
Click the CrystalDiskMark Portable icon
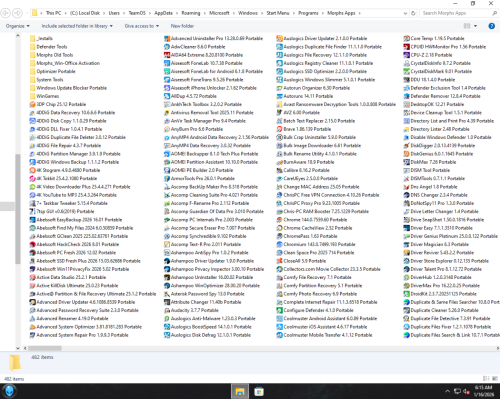(407, 71)
